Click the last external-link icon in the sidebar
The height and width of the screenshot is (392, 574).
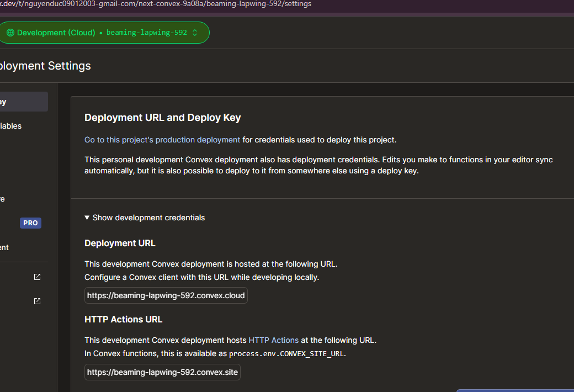[x=38, y=301]
